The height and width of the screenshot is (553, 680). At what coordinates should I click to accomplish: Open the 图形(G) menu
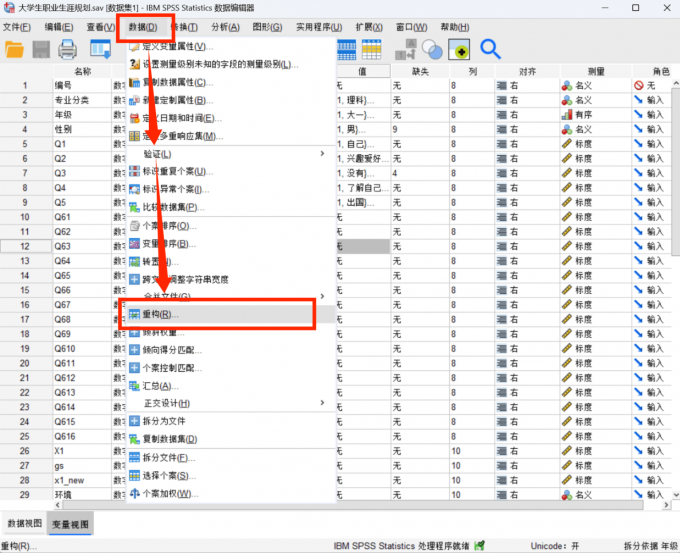click(267, 27)
